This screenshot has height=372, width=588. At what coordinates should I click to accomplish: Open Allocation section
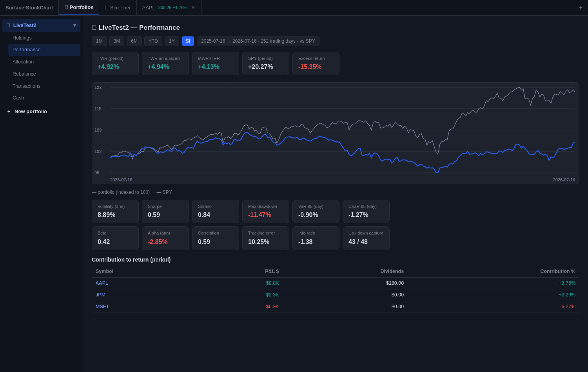click(44, 62)
